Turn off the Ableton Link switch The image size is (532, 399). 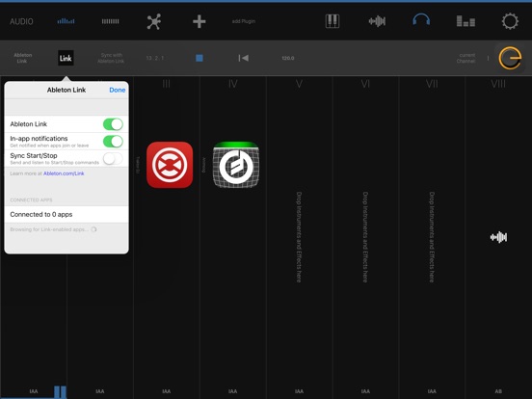pos(113,124)
